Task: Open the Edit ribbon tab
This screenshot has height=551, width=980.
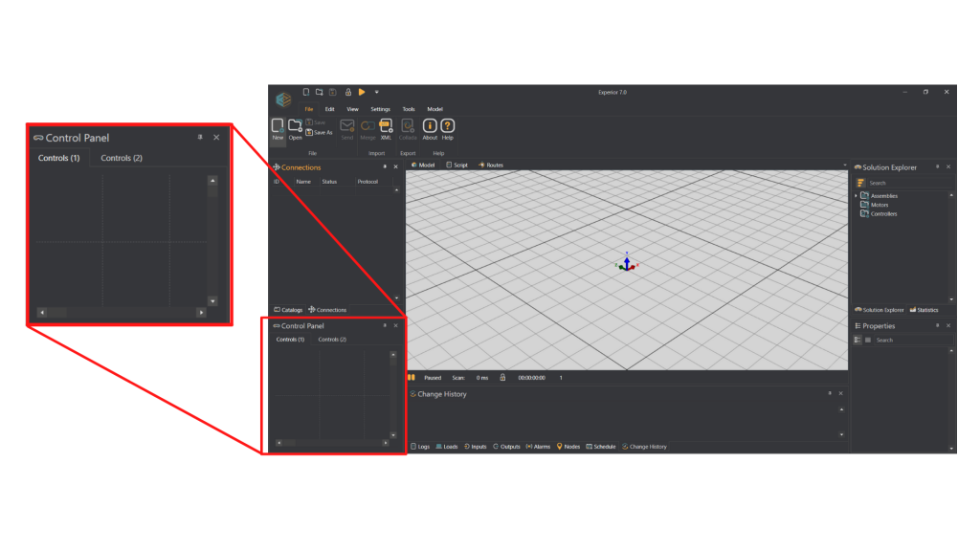Action: pos(329,109)
